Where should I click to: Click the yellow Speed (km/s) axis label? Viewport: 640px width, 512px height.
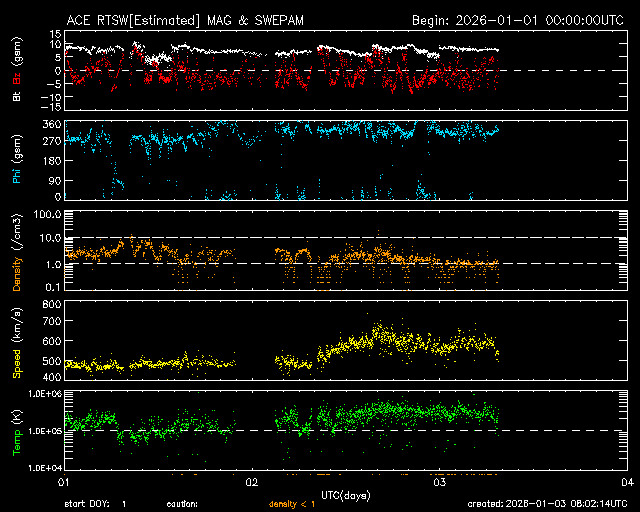(x=16, y=342)
